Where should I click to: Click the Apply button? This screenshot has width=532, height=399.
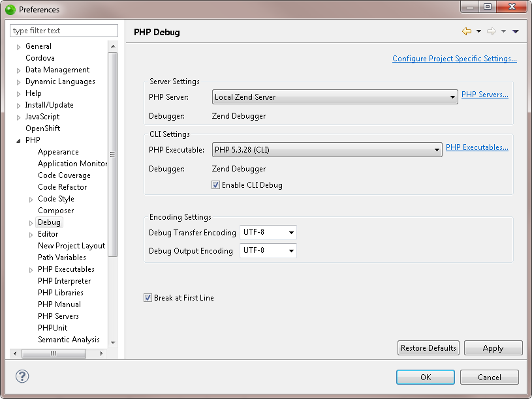click(493, 347)
